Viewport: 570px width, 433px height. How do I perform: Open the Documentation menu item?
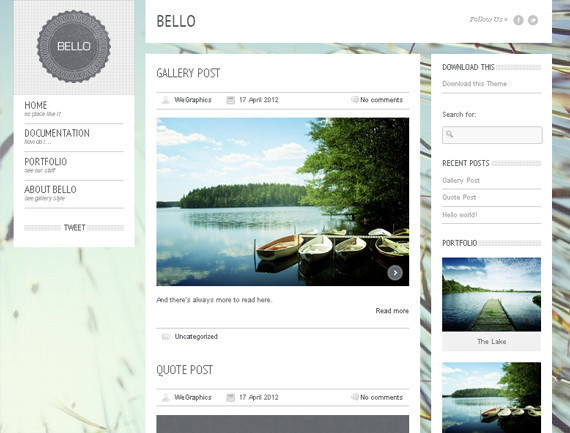pos(57,133)
